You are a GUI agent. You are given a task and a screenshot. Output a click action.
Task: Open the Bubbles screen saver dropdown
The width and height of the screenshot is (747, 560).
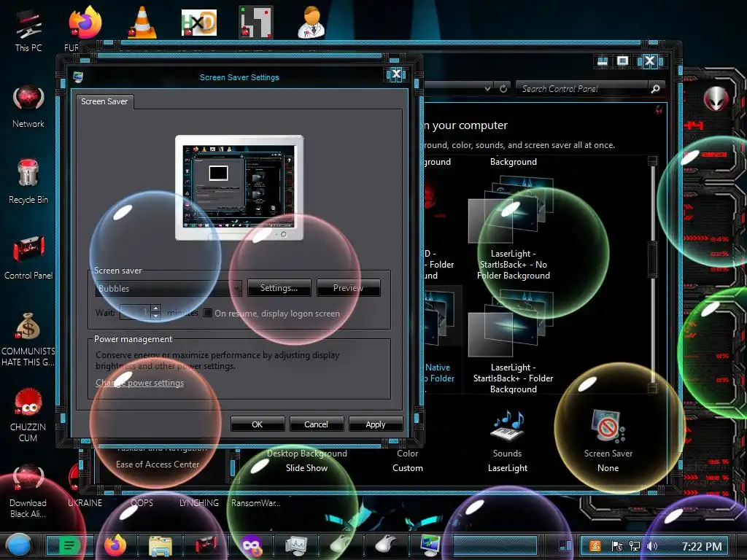tap(169, 288)
